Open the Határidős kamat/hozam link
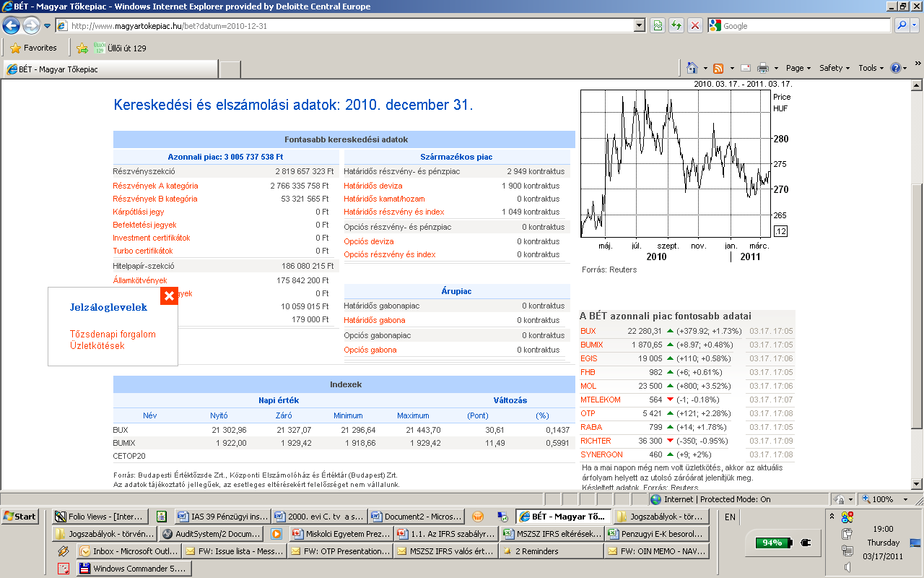Viewport: 924px width, 578px height. tap(384, 199)
